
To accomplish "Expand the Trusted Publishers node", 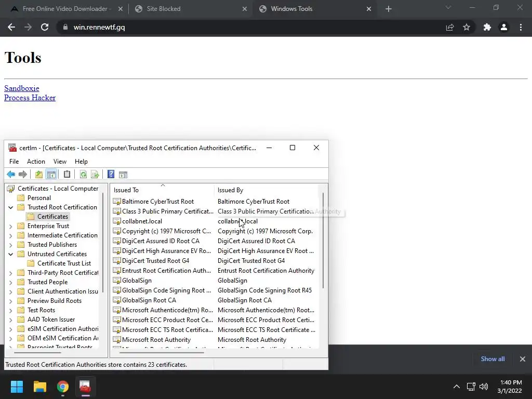I will 11,245.
